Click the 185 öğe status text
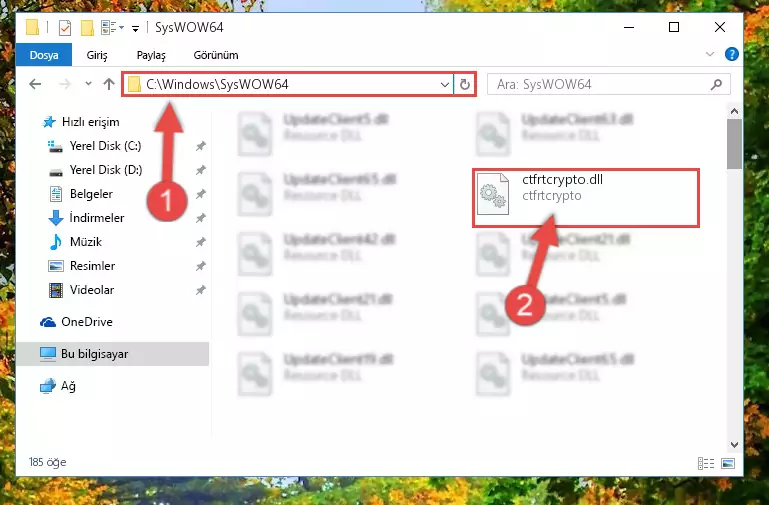 coord(48,462)
